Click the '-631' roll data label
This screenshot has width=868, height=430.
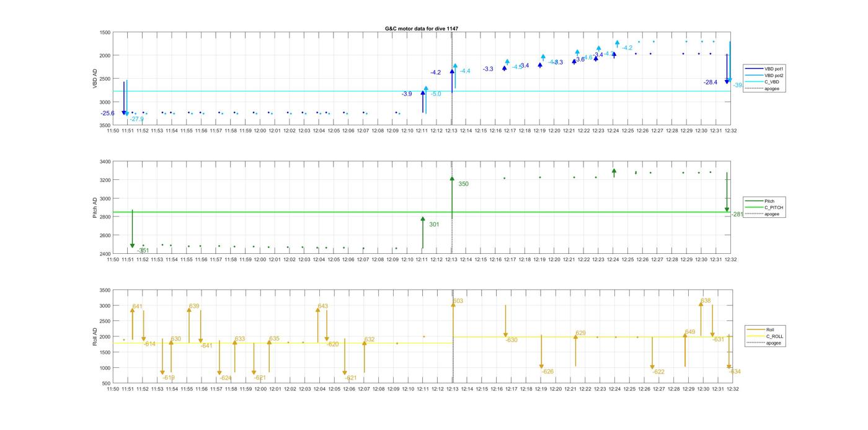pos(718,339)
